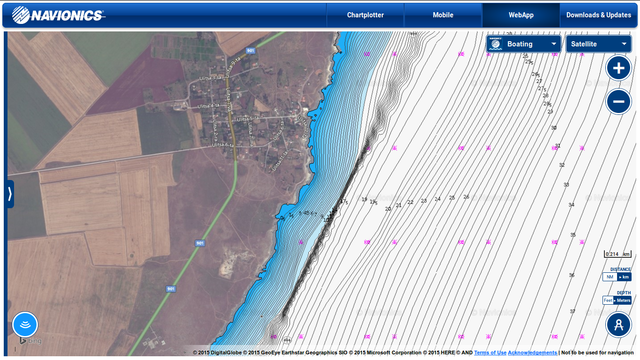Open the Boating chart type dropdown
The image size is (640, 360).
click(x=524, y=44)
